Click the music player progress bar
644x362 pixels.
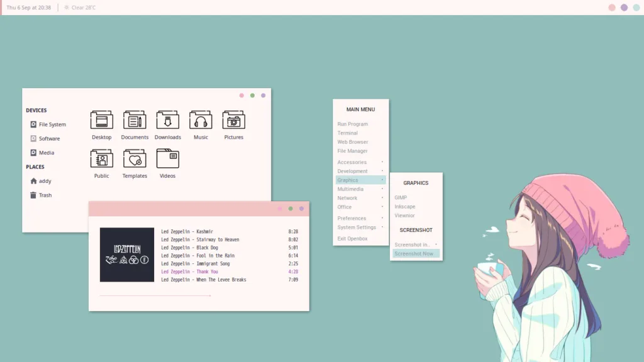coord(155,295)
